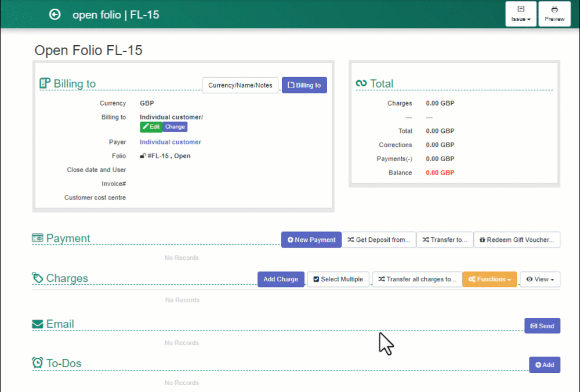Click the Individual customer payer link

coord(170,141)
